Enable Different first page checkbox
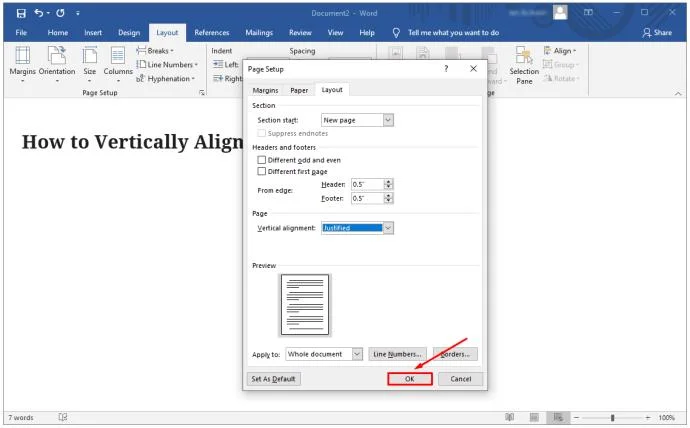This screenshot has width=690, height=428. tap(261, 171)
